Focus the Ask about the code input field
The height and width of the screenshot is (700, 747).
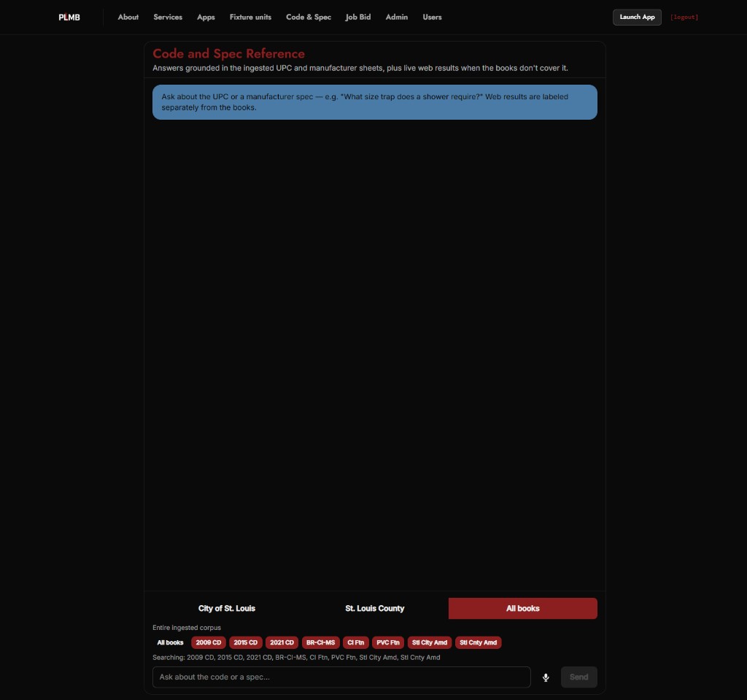point(341,677)
